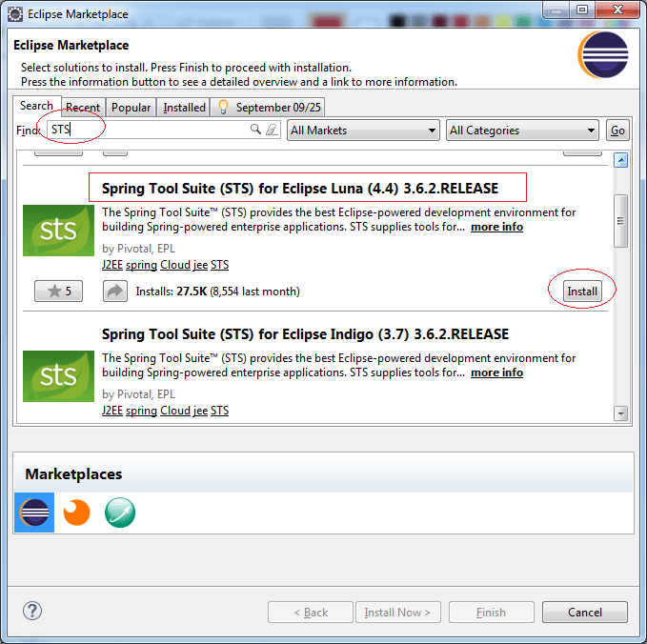Switch to the Search tab
This screenshot has height=644, width=647.
(37, 106)
